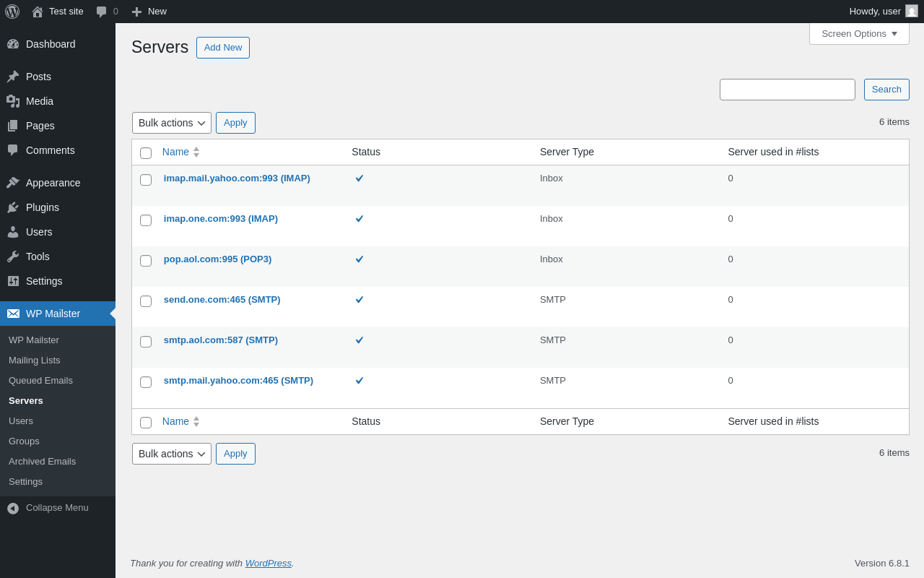This screenshot has height=578, width=924.
Task: Click the WordPress logo icon
Action: pyautogui.click(x=12, y=12)
